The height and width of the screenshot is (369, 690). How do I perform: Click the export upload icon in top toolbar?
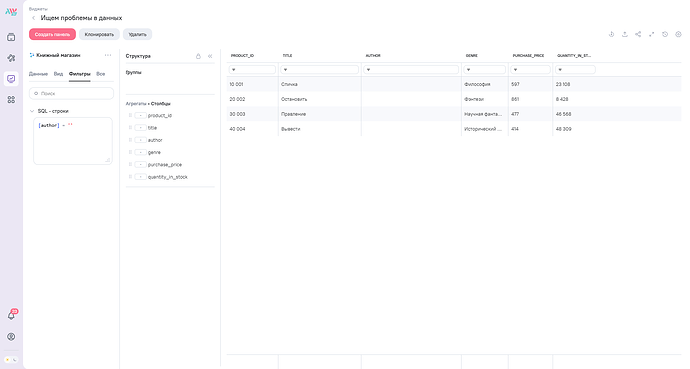[x=624, y=34]
